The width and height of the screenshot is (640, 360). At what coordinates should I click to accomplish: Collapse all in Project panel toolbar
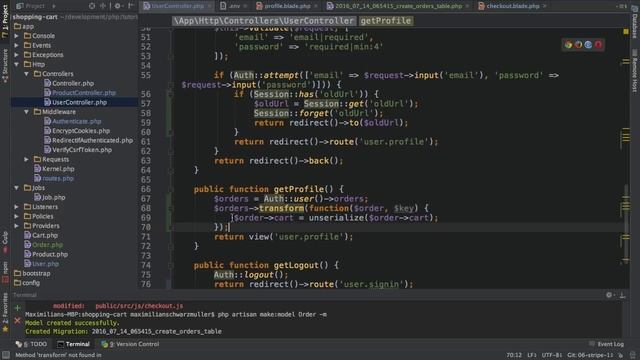pyautogui.click(x=103, y=6)
